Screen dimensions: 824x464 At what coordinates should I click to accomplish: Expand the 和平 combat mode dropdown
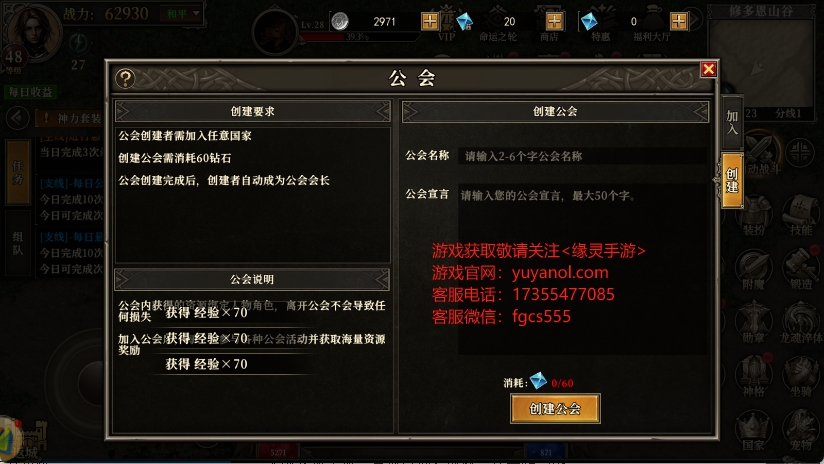182,13
